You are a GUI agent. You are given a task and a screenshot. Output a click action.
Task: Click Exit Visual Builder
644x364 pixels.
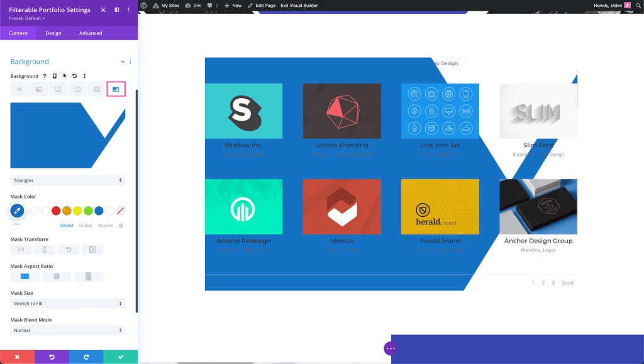click(299, 5)
